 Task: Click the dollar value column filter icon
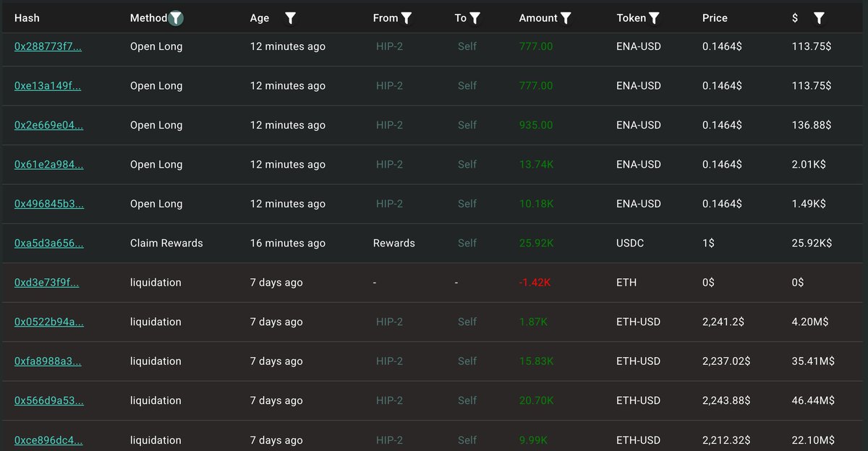(x=819, y=18)
